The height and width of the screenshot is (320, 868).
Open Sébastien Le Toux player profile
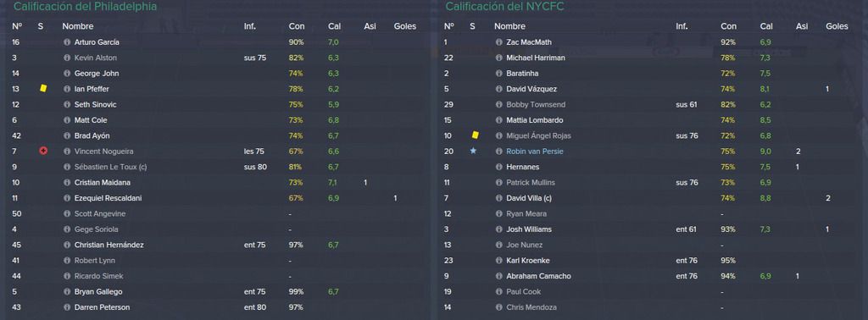(x=110, y=167)
